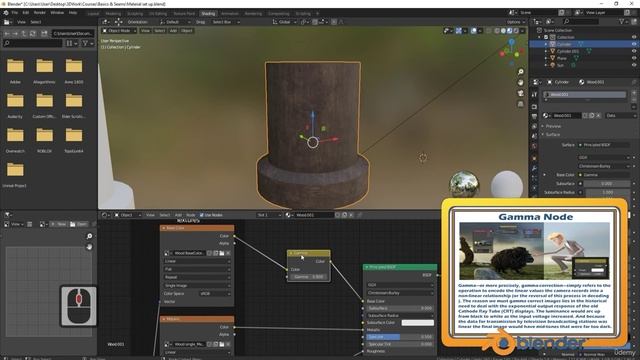Click the file browser forward arrow
The image size is (640, 360).
[x=15, y=33]
